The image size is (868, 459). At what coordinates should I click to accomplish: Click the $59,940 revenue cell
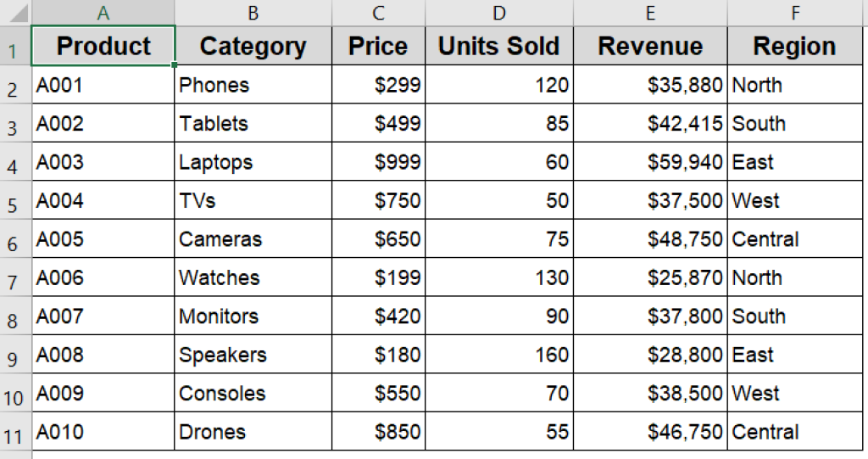pyautogui.click(x=649, y=162)
